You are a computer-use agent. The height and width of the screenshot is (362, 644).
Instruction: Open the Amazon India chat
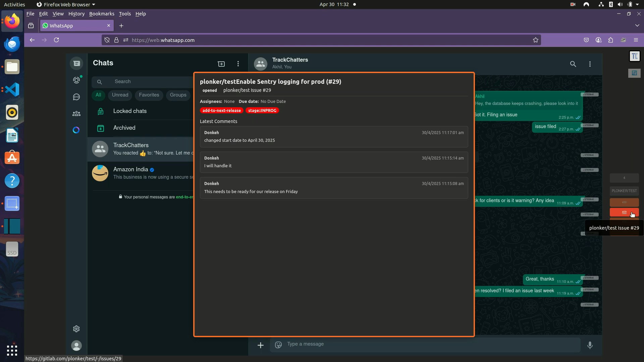pos(141,173)
